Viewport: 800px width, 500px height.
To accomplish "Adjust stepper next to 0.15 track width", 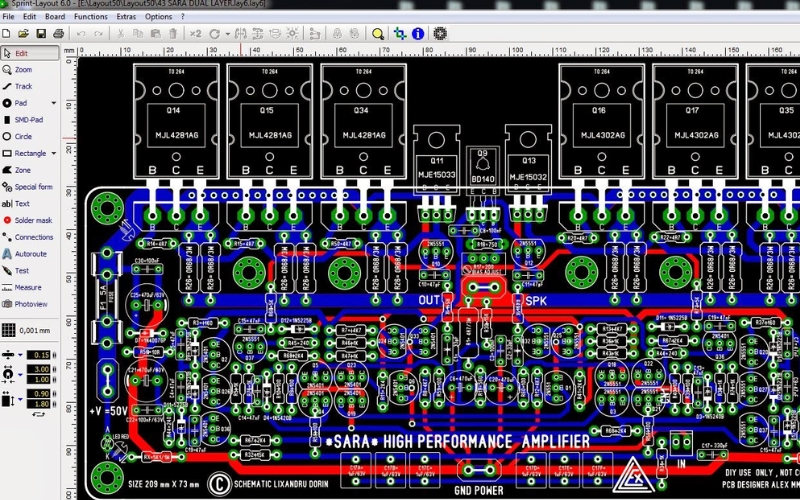I will click(55, 355).
